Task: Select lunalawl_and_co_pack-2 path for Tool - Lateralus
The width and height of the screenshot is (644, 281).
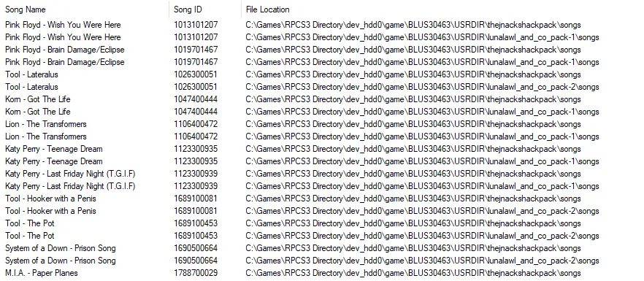Action: pos(422,87)
